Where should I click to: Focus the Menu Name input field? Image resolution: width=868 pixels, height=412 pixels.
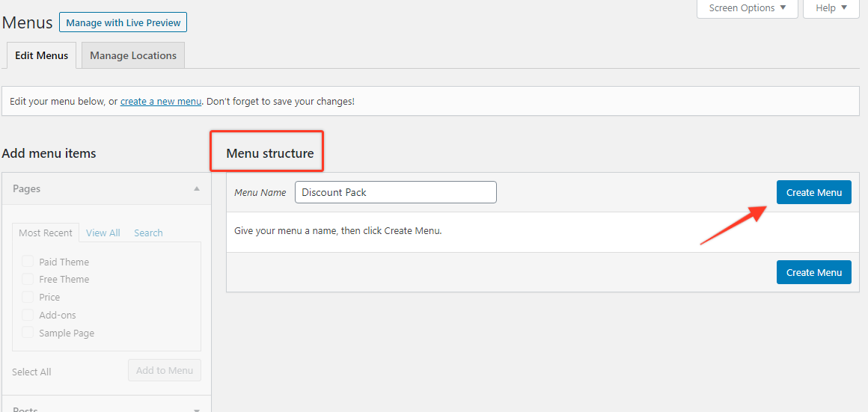pyautogui.click(x=396, y=192)
